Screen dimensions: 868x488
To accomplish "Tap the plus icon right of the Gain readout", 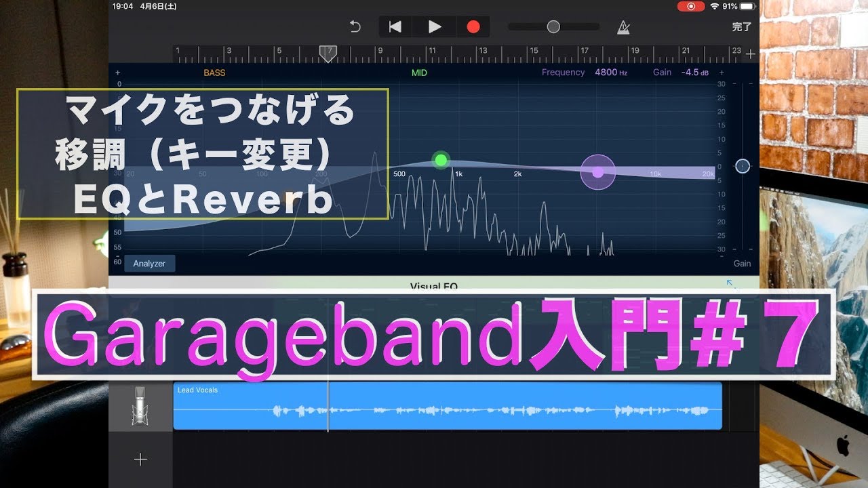I will (722, 73).
